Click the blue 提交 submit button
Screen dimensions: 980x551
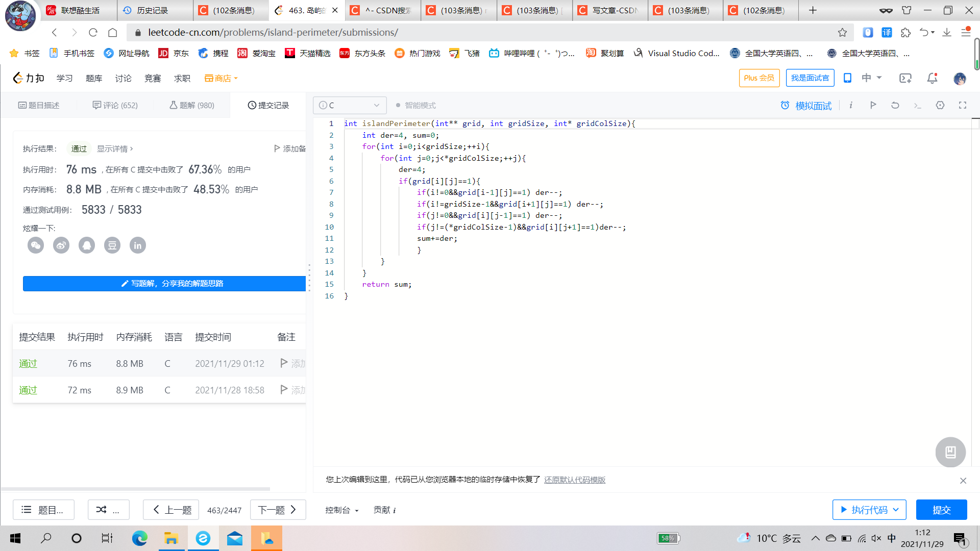point(941,510)
